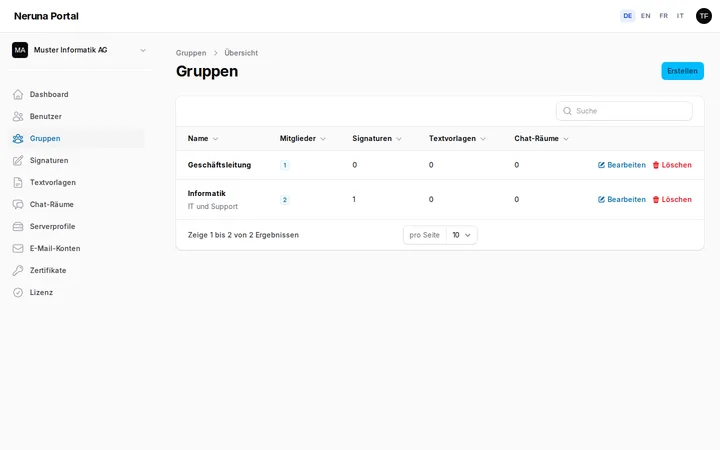Focus the Suche search field

pyautogui.click(x=624, y=111)
